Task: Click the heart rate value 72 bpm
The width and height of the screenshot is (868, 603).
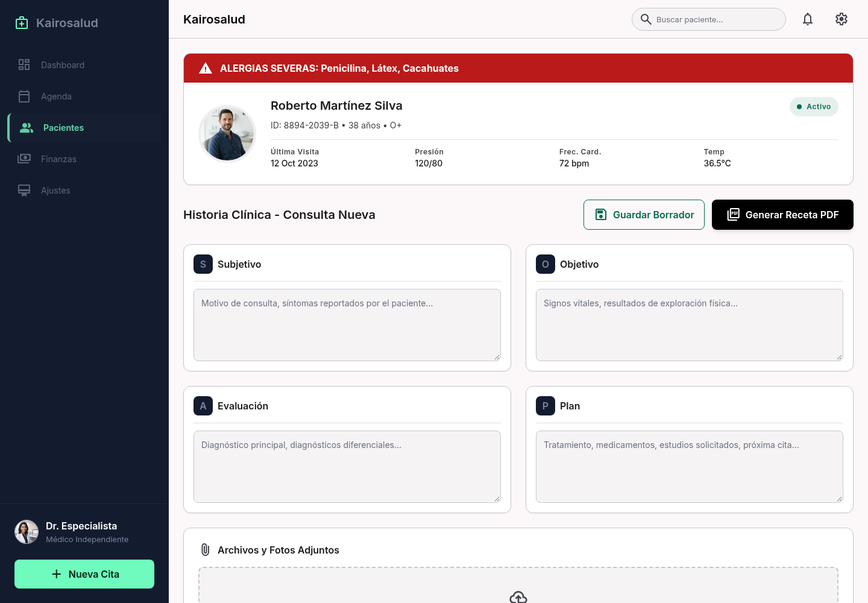Action: [x=574, y=163]
